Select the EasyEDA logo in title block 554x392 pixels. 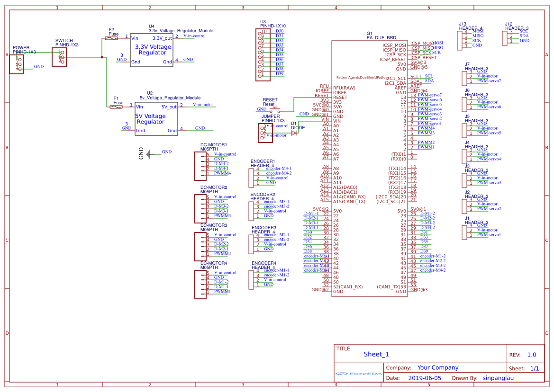359,374
